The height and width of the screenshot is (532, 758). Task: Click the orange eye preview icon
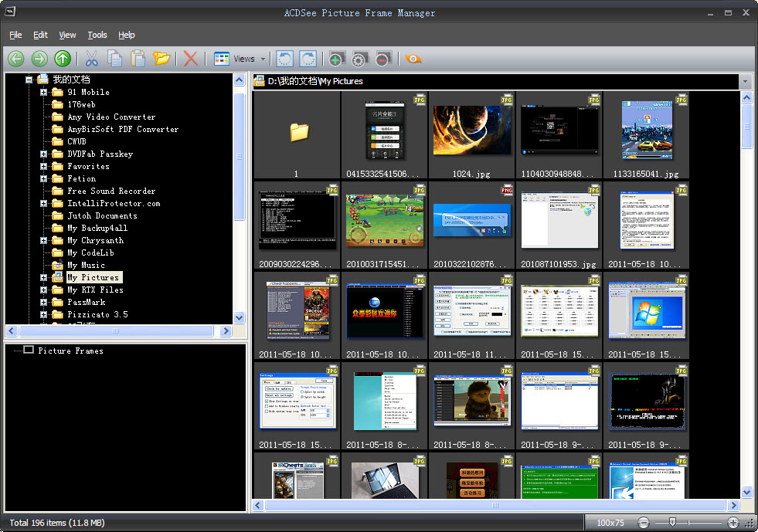coord(413,59)
